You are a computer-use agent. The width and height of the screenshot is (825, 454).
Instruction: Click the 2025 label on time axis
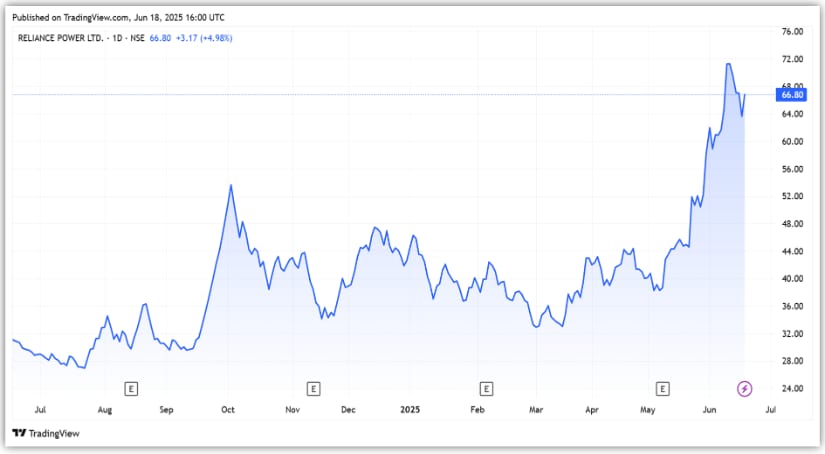[x=410, y=409]
